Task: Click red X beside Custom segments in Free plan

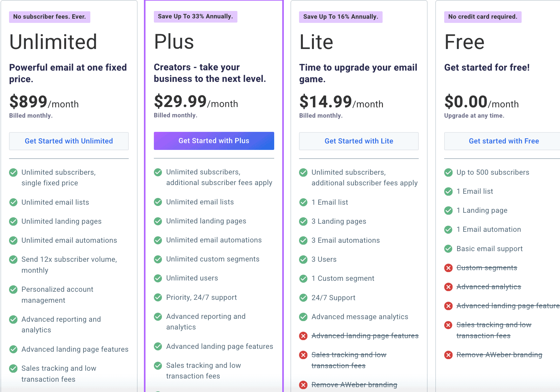Action: (x=448, y=268)
